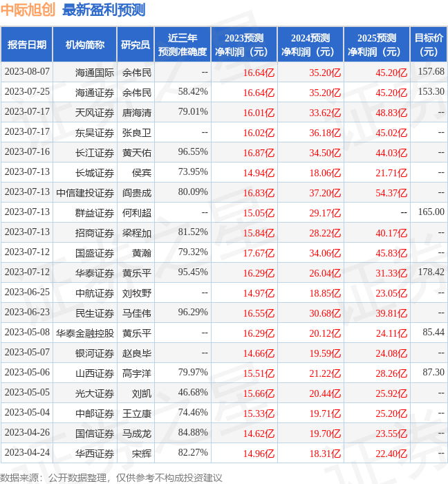Click target price 153.30
Screen dimensions: 448x484
[431, 92]
